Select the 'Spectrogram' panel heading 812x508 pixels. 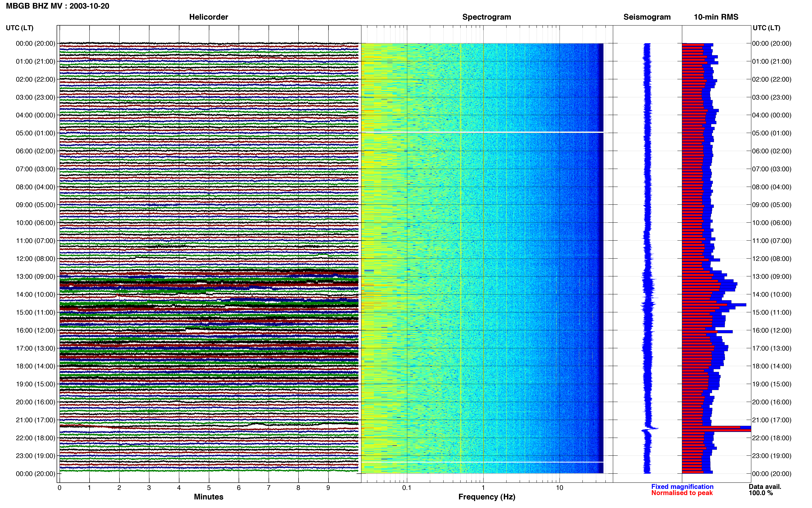click(487, 17)
